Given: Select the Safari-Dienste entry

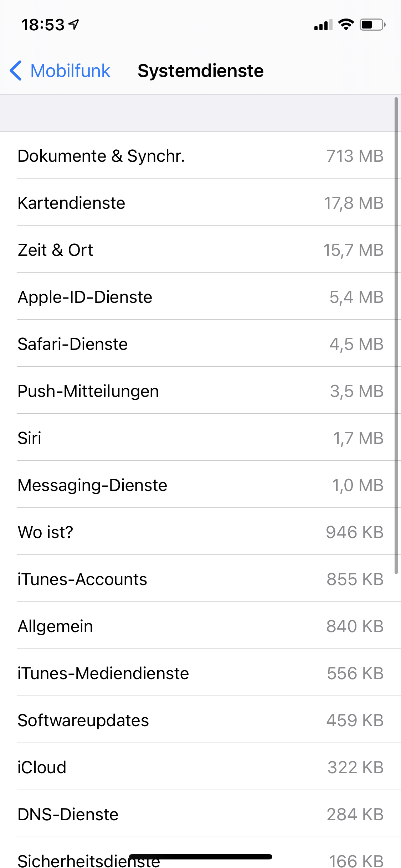Looking at the screenshot, I should (200, 344).
